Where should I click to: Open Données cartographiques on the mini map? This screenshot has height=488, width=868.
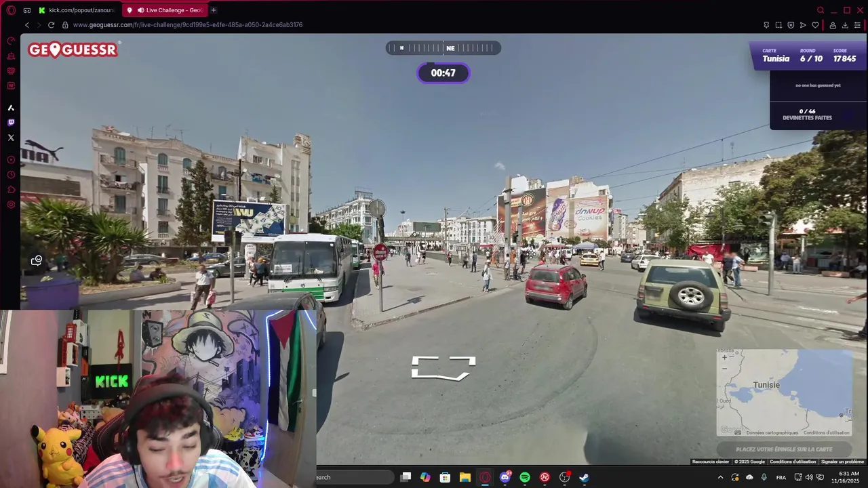(x=772, y=432)
